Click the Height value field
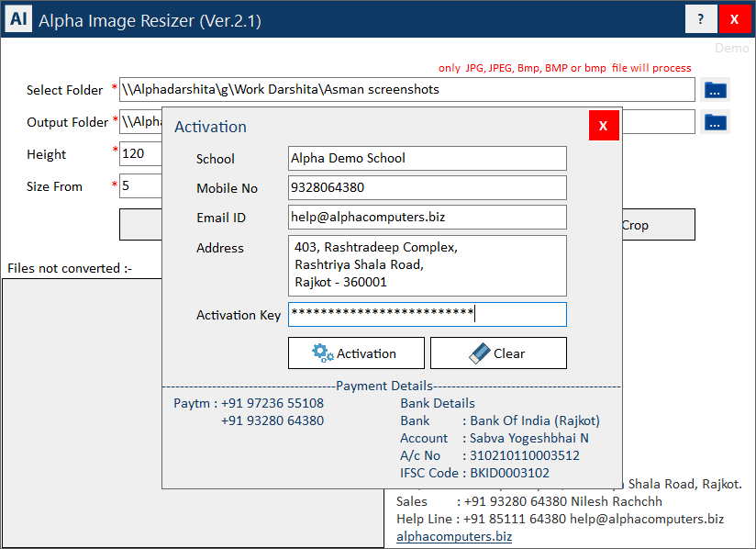756x549 pixels. coord(140,154)
